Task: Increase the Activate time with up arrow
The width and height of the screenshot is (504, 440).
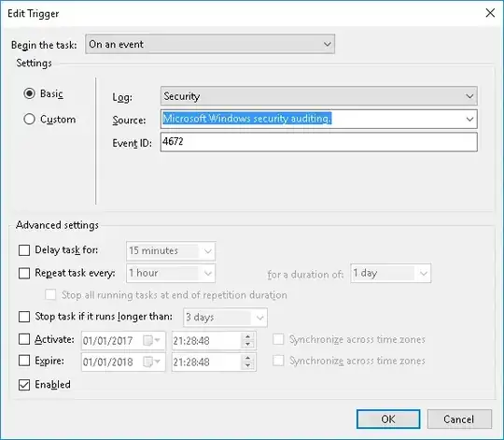Action: (x=247, y=336)
